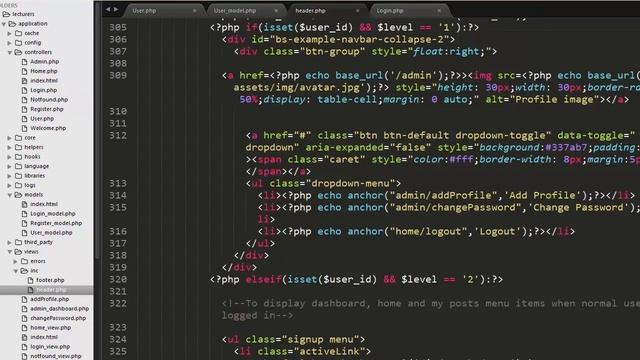Screen dimensions: 640x360
Task: Open Admin.php in sidebar
Action: point(44,62)
